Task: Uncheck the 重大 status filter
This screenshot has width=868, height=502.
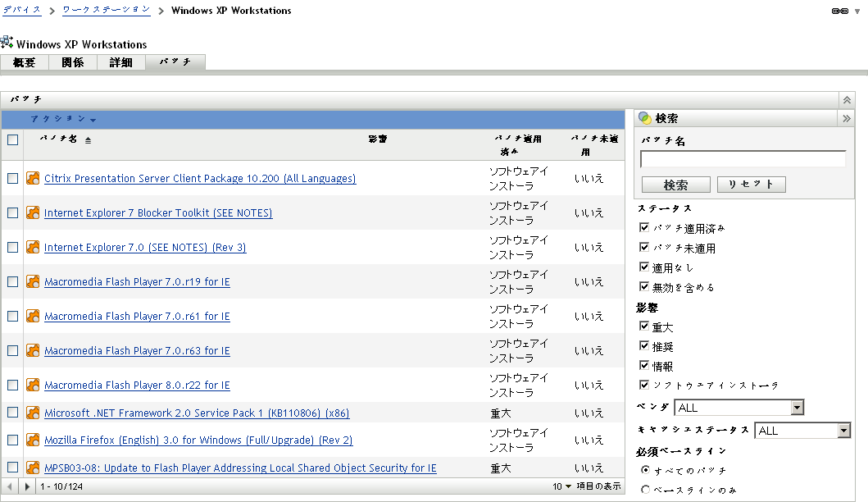Action: [644, 326]
